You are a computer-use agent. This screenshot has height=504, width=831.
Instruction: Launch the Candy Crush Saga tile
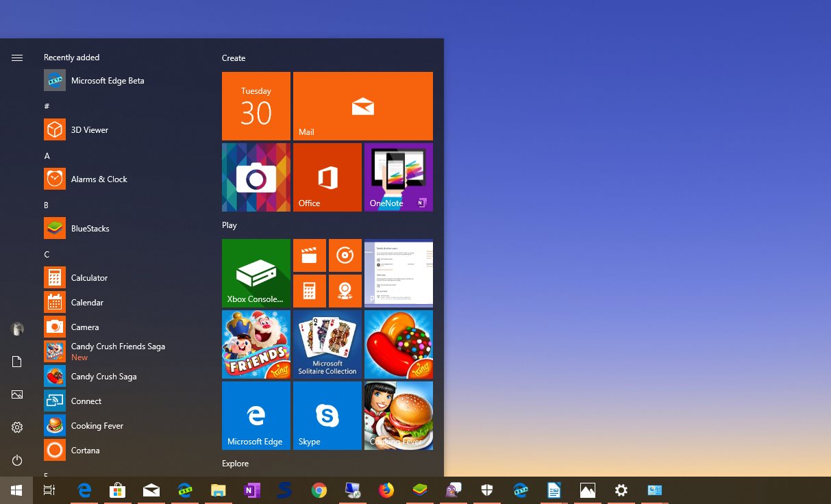tap(399, 344)
